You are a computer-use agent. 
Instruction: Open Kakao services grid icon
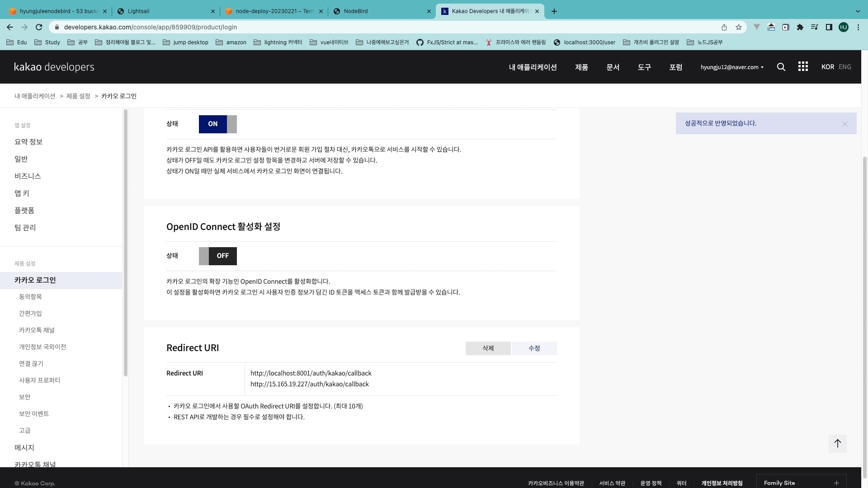pyautogui.click(x=803, y=67)
